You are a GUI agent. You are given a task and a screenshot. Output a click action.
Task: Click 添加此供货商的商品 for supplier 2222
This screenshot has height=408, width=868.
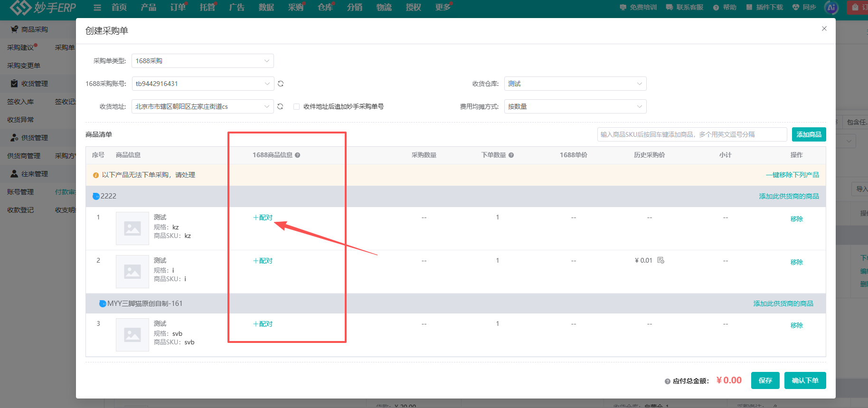(x=789, y=196)
